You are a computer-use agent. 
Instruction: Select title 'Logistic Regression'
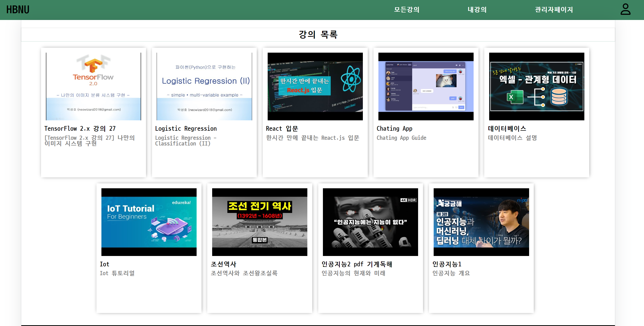(186, 129)
